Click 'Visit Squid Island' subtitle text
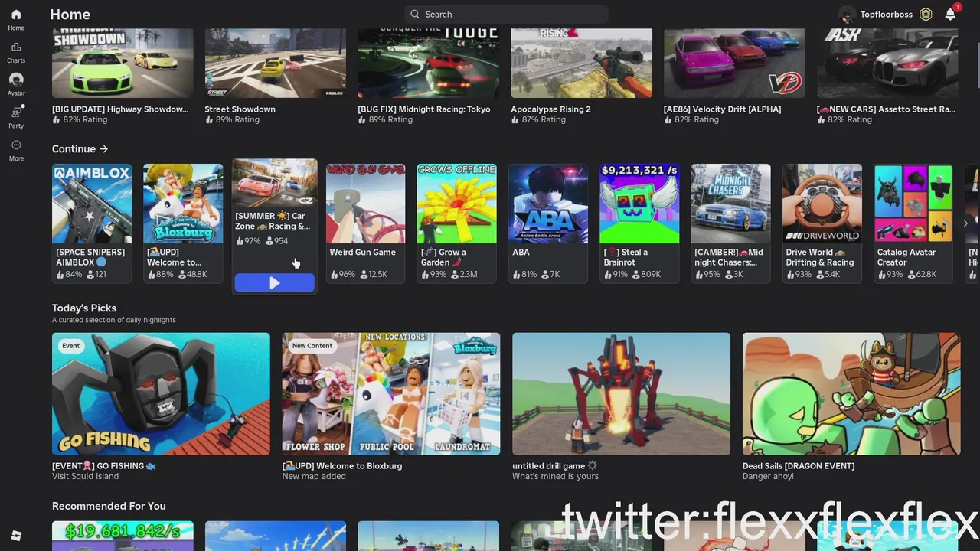This screenshot has width=980, height=551. coord(85,476)
